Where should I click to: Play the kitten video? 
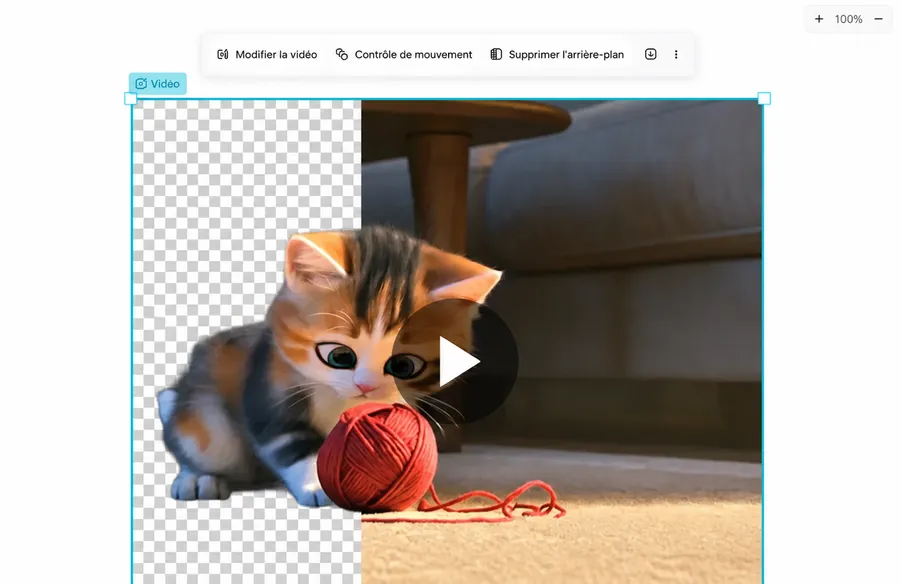(454, 362)
